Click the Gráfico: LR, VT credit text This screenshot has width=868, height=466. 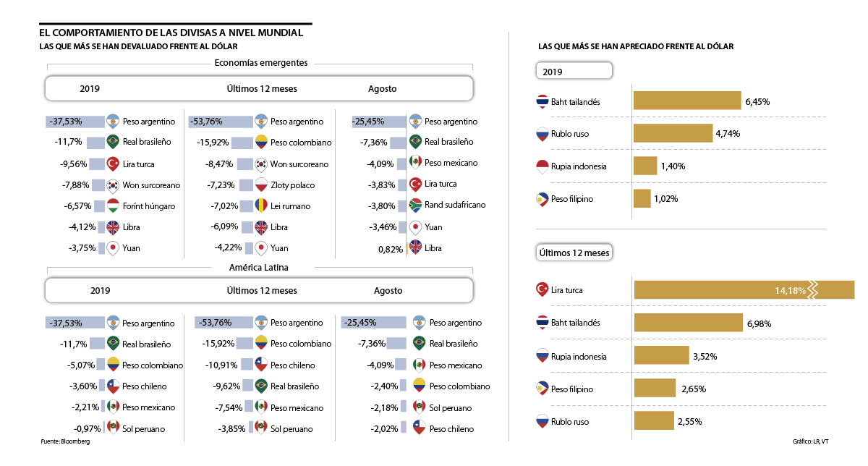click(x=810, y=441)
